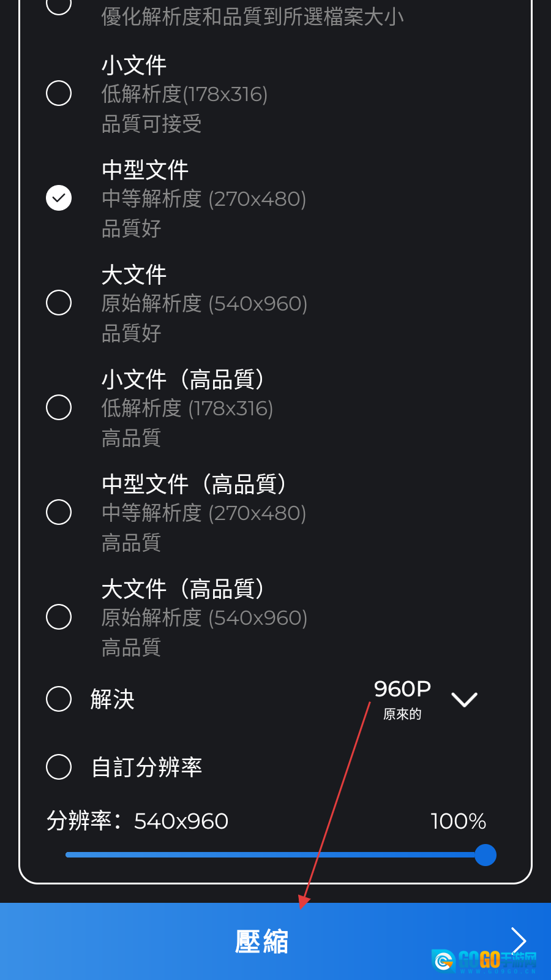Choose the 中型文件（高品質）radio option

[59, 512]
